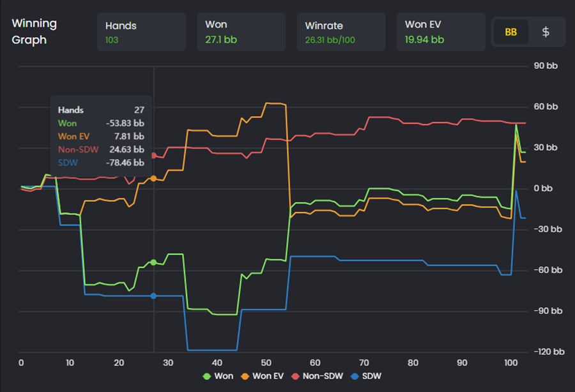Click the tooltip showing Hands 27 details
Viewport: 575px width, 392px height.
point(101,135)
